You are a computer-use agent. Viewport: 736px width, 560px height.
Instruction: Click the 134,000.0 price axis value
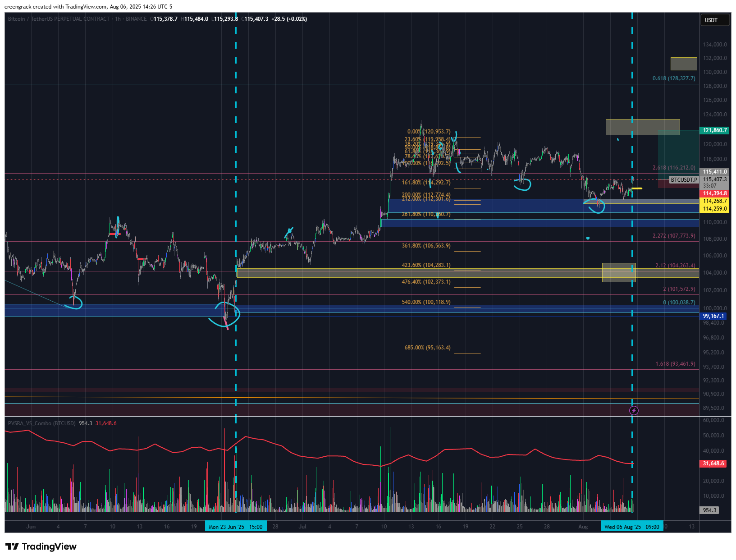(x=715, y=45)
